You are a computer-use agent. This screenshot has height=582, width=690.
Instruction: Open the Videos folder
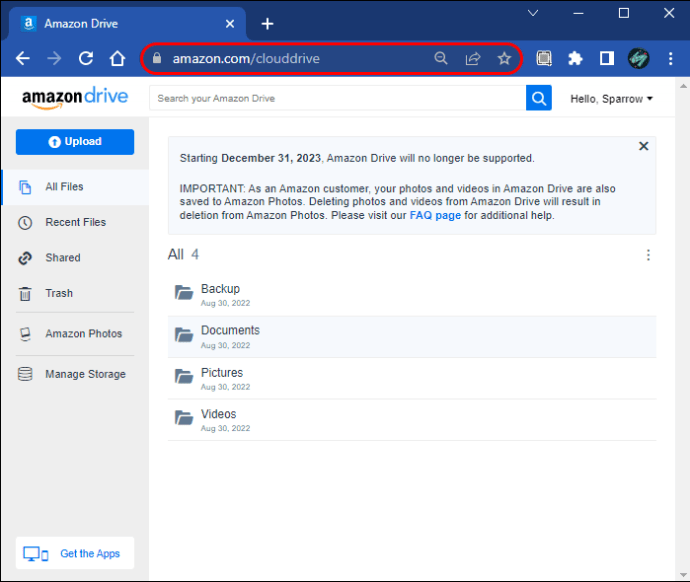(218, 414)
